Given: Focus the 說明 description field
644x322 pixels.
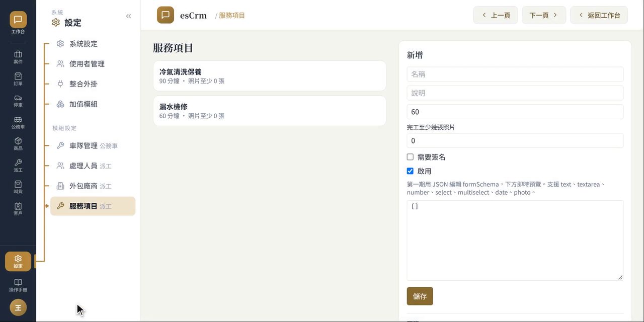Looking at the screenshot, I should (515, 93).
